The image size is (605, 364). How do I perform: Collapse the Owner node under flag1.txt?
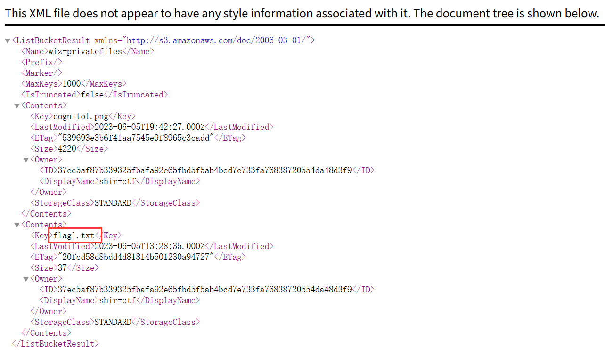tap(26, 279)
